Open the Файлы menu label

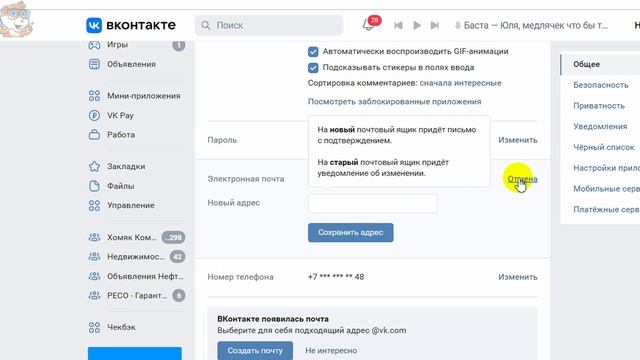point(121,186)
